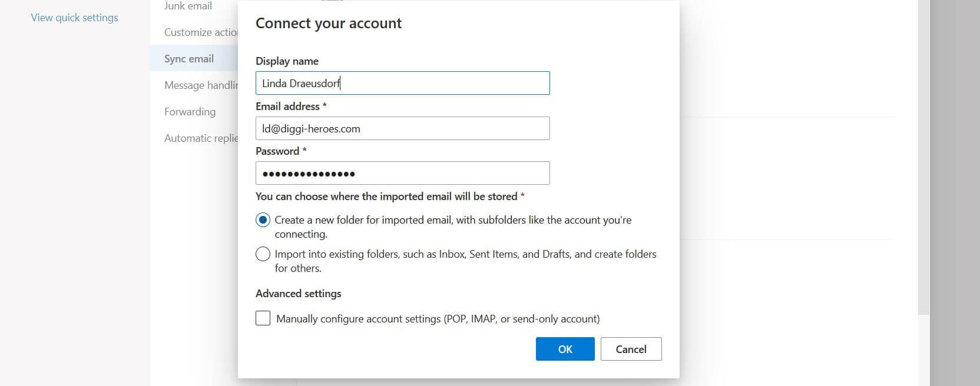Click the 'Password' field label
980x386 pixels.
tap(281, 151)
